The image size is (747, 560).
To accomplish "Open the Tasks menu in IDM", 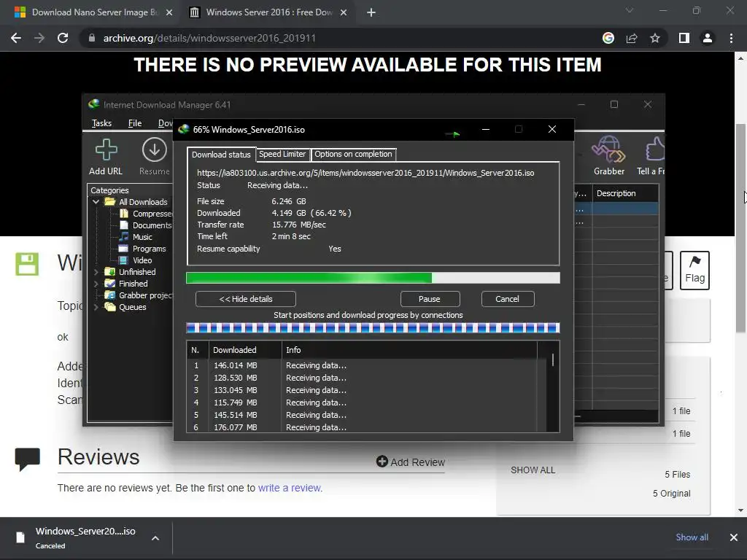I will pyautogui.click(x=101, y=123).
